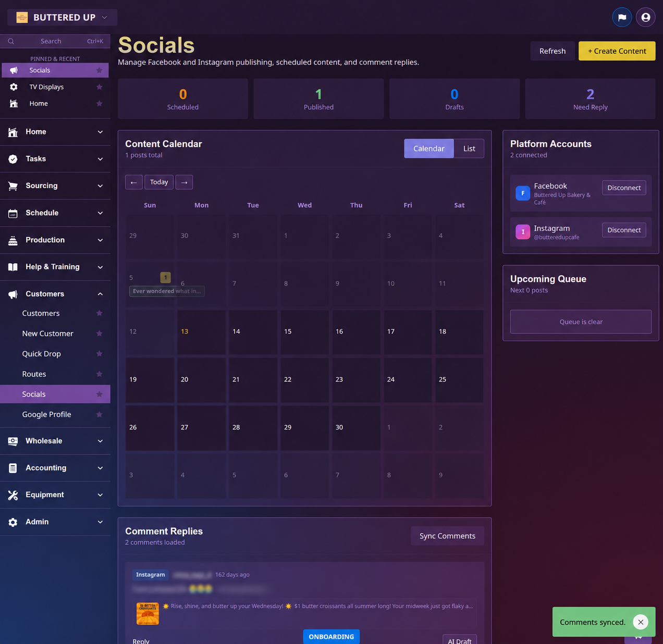
Task: Toggle the Quick Drop favorite star
Action: 99,354
